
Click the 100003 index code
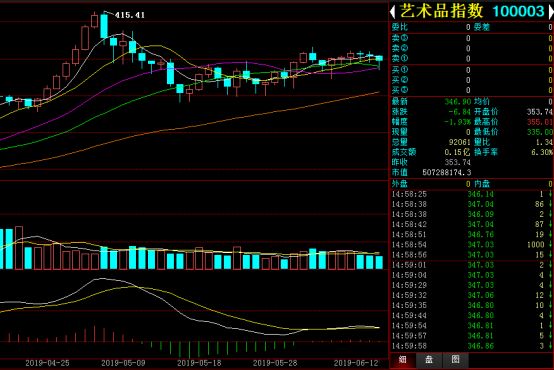[x=518, y=12]
